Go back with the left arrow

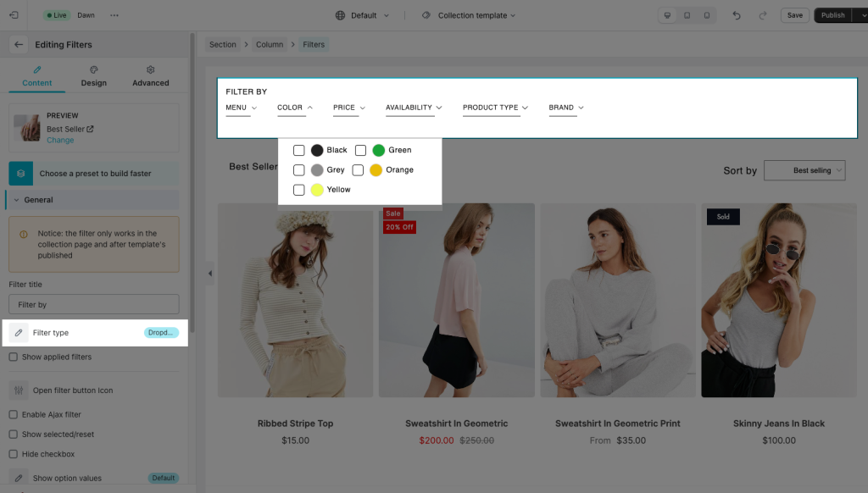[x=19, y=44]
